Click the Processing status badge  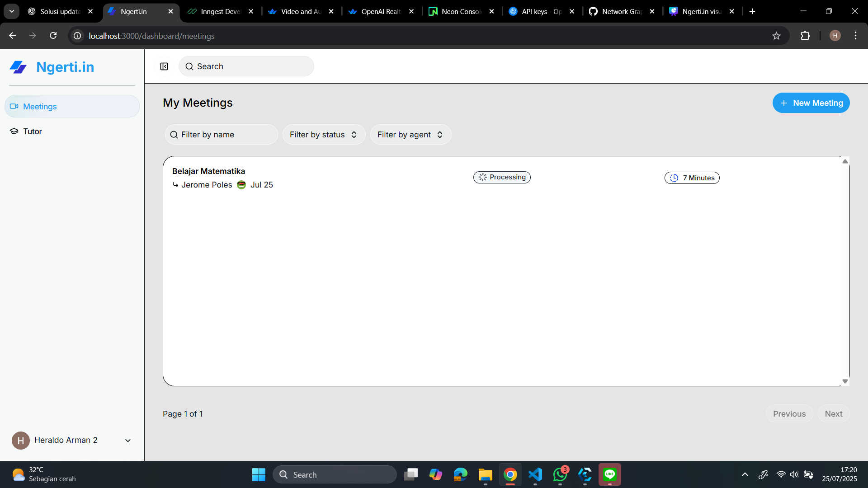[x=502, y=177]
